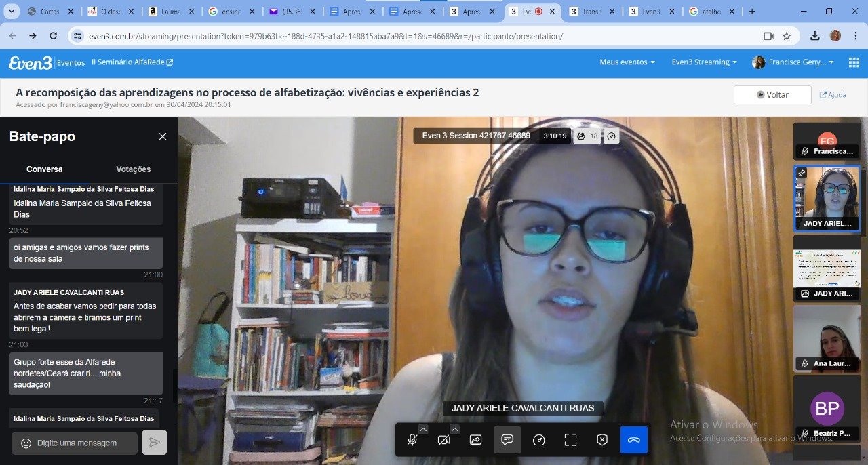Open the Even3 Streaming dropdown
The image size is (868, 465).
tap(704, 62)
